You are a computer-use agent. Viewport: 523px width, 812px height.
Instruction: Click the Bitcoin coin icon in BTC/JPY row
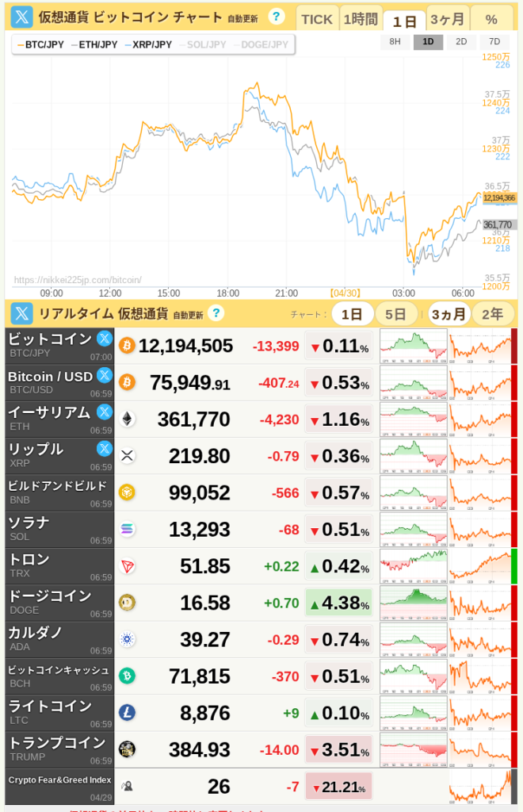(x=127, y=346)
